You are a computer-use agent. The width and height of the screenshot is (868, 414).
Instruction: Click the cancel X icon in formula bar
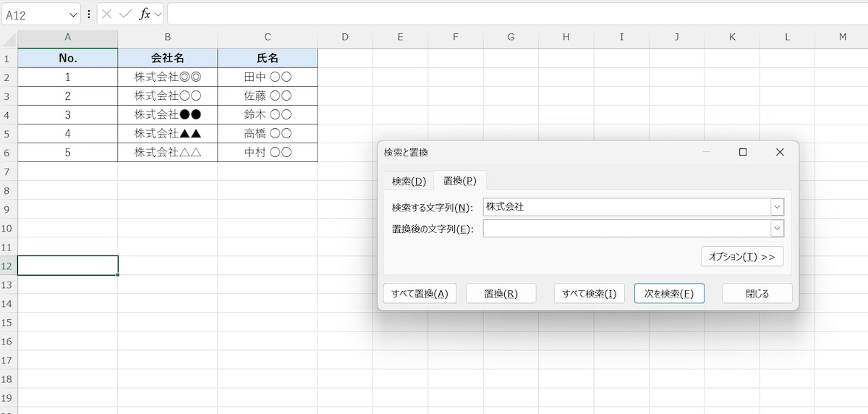(x=107, y=14)
